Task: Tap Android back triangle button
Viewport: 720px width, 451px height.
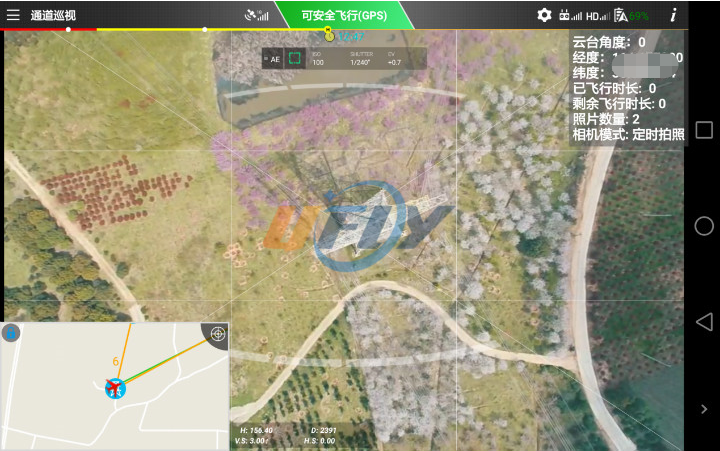Action: 704,322
